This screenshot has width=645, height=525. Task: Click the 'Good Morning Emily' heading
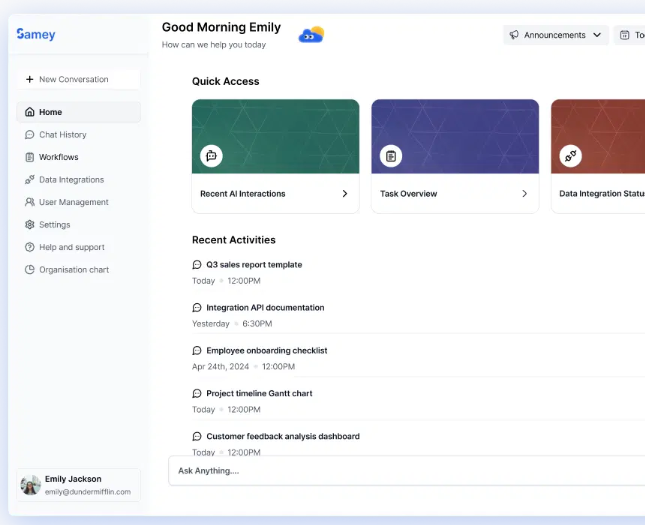[221, 27]
